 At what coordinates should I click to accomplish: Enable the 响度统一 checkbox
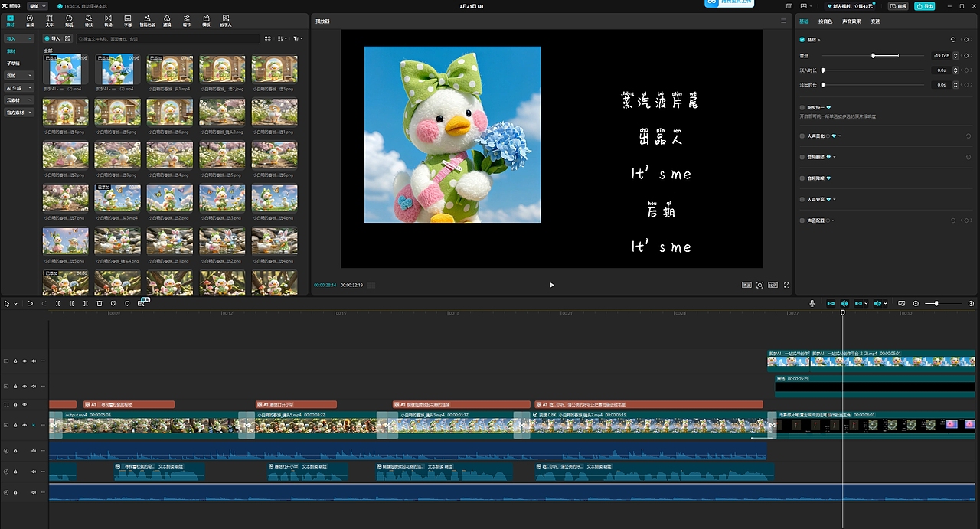pos(802,108)
